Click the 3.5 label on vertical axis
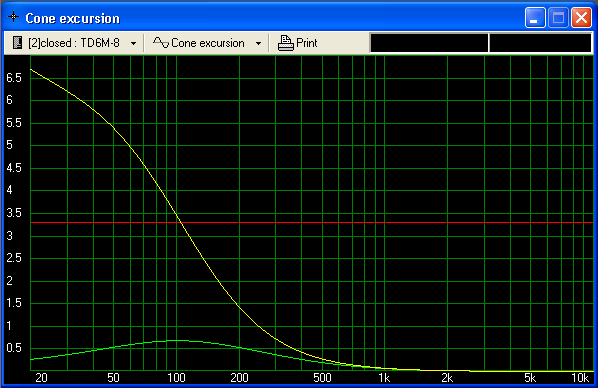Viewport: 598px width, 388px height. coord(14,213)
